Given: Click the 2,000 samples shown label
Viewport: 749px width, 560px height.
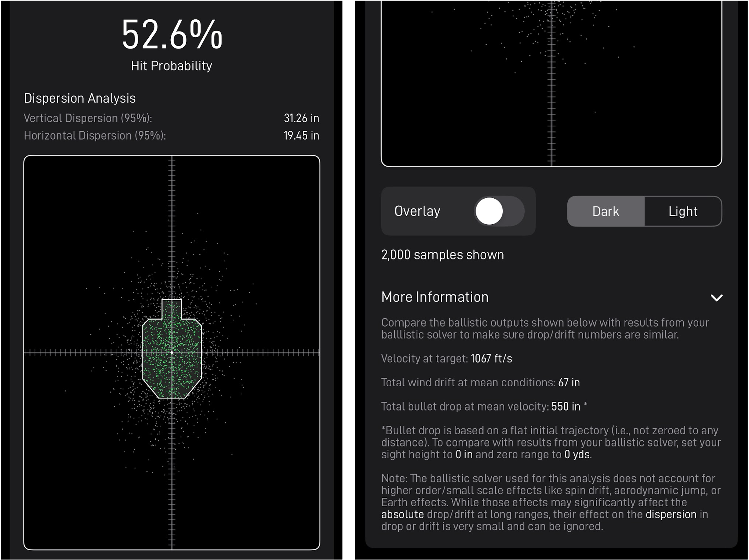Looking at the screenshot, I should pos(442,255).
